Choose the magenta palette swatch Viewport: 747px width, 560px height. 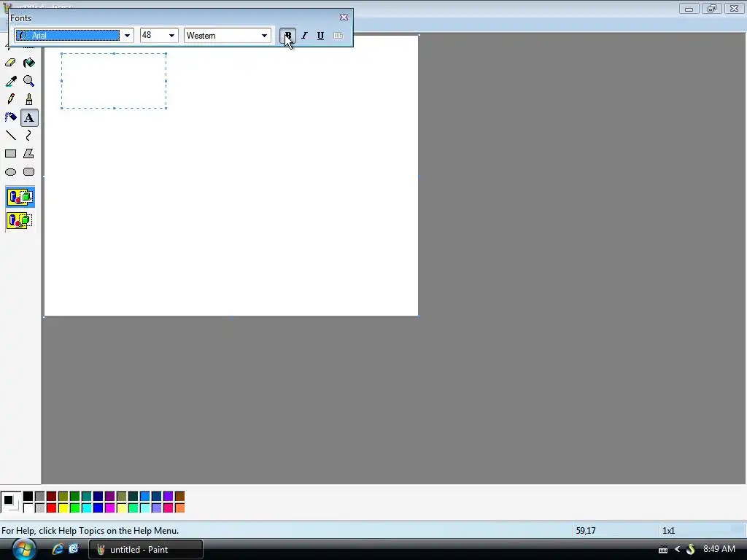point(109,508)
